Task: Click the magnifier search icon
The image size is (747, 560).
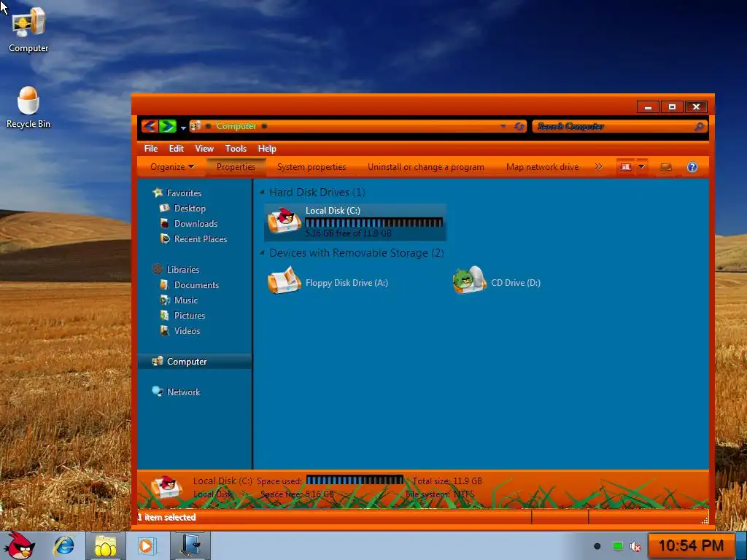Action: (x=700, y=126)
